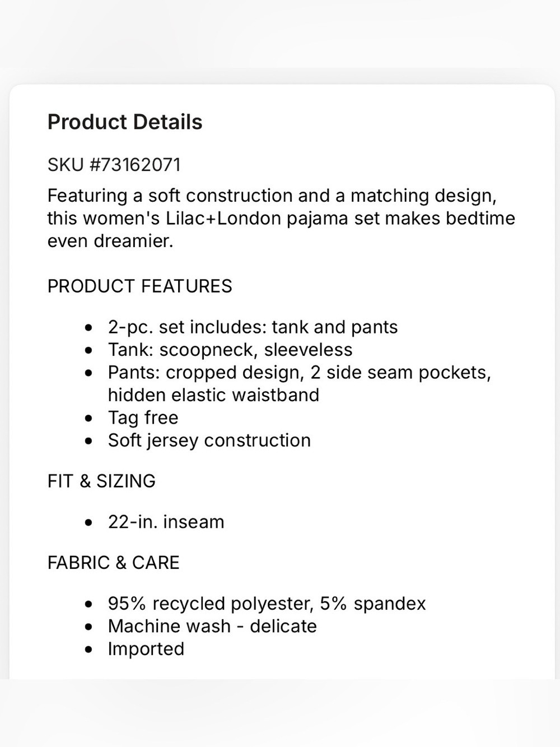Image resolution: width=560 pixels, height=747 pixels.
Task: Click the FABRIC & CARE section label
Action: pos(113,563)
